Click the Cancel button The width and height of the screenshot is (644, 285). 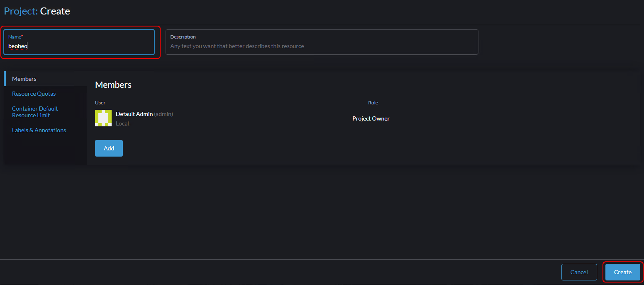pos(579,272)
